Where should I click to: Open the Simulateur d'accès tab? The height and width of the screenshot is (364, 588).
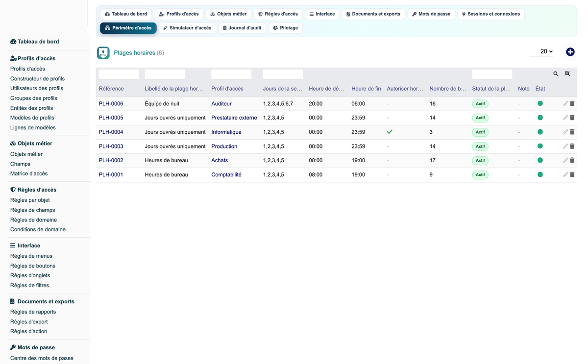click(187, 28)
